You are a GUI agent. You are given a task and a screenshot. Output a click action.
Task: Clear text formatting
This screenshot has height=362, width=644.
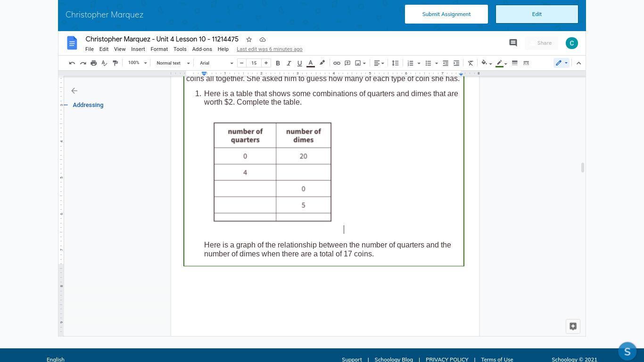tap(471, 63)
